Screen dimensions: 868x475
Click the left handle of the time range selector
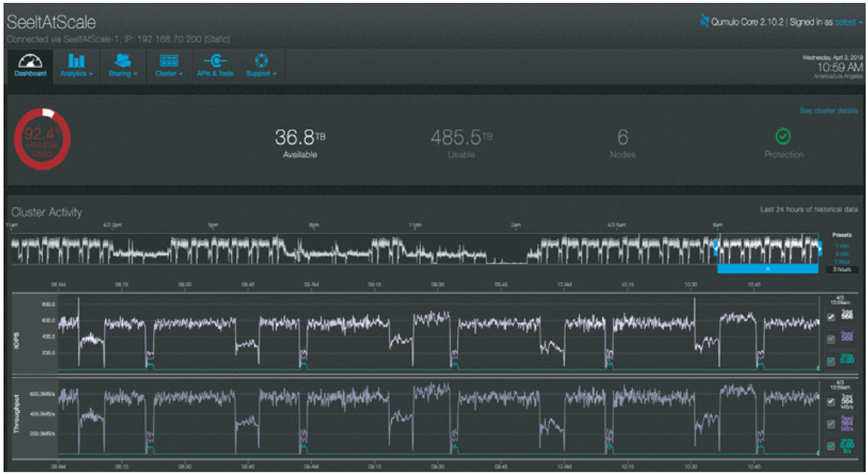point(716,248)
